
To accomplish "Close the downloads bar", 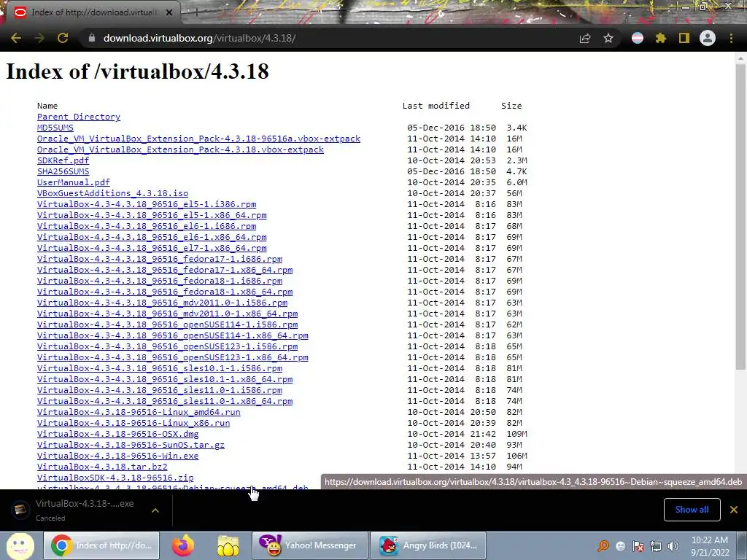I will (734, 510).
